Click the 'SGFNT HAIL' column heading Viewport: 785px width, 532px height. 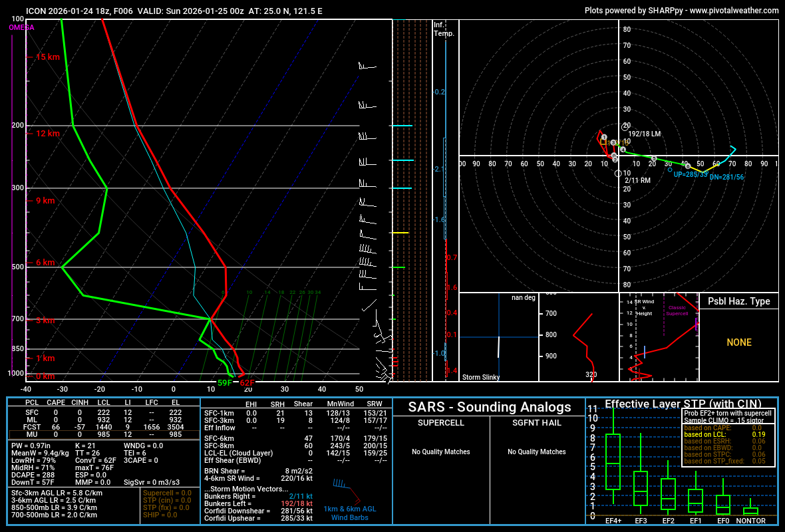pyautogui.click(x=536, y=423)
